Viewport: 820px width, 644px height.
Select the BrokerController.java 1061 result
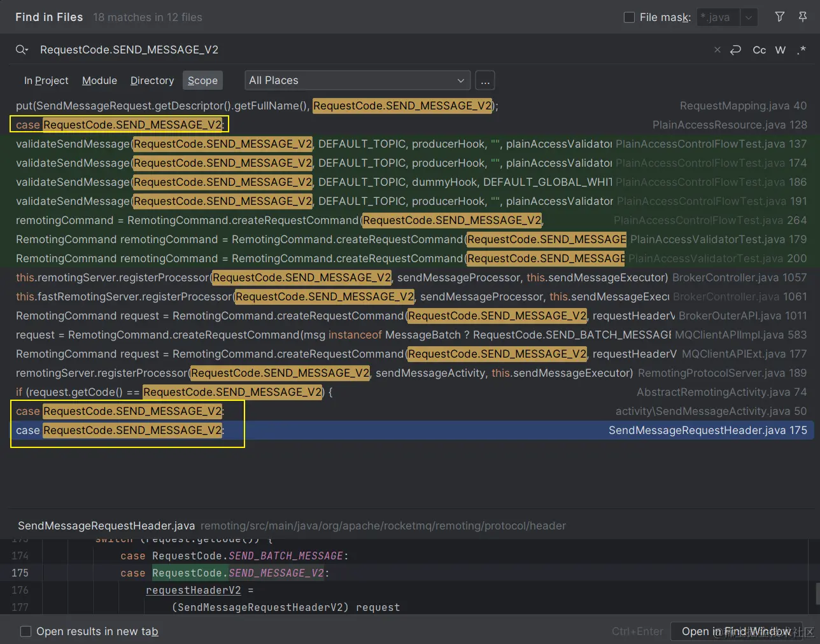pos(411,297)
